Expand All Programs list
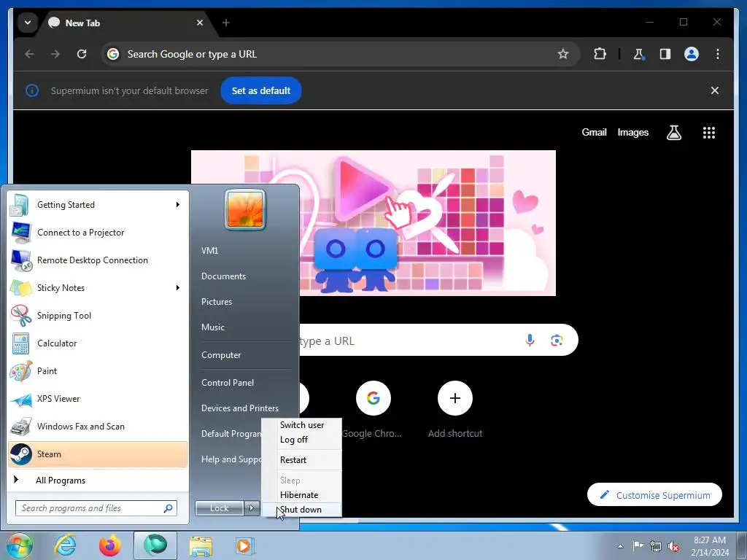Image resolution: width=747 pixels, height=560 pixels. pos(98,480)
